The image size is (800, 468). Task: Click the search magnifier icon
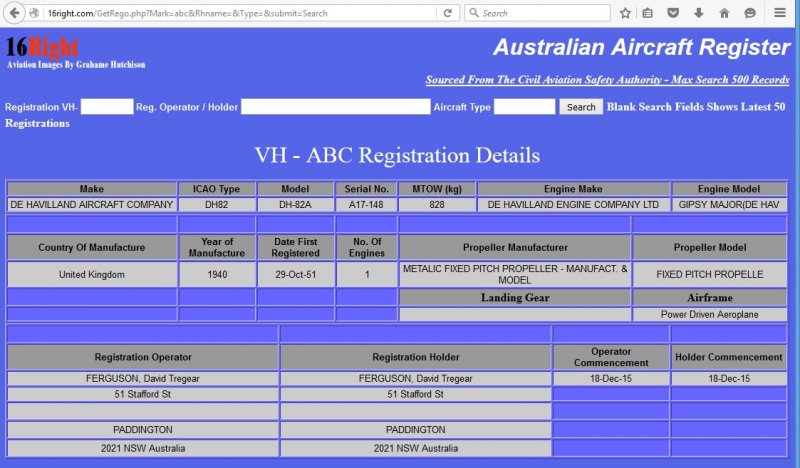[x=474, y=13]
